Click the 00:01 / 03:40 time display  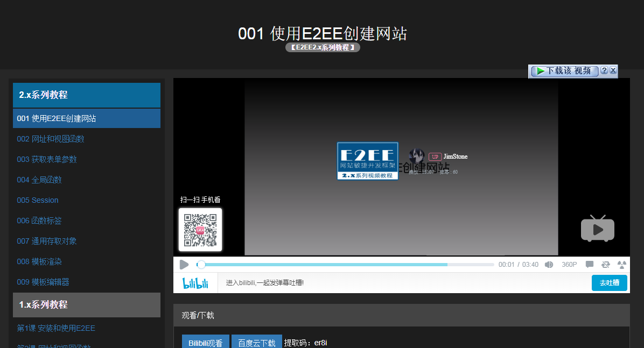pyautogui.click(x=519, y=265)
